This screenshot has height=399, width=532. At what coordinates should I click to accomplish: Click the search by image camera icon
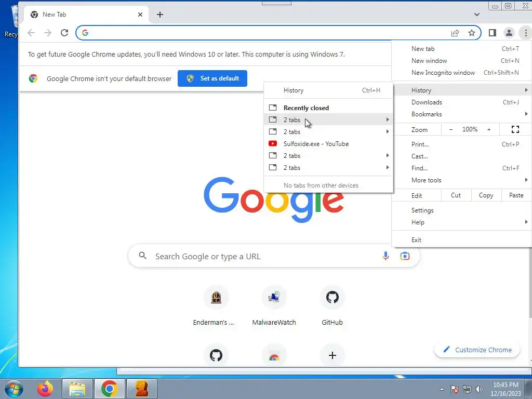pos(405,256)
